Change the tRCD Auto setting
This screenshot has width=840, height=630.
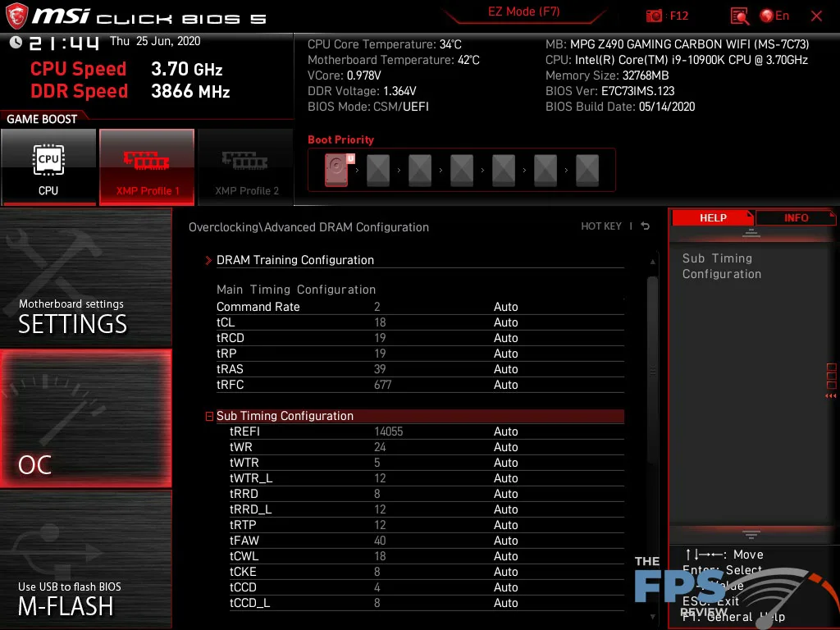click(x=505, y=338)
